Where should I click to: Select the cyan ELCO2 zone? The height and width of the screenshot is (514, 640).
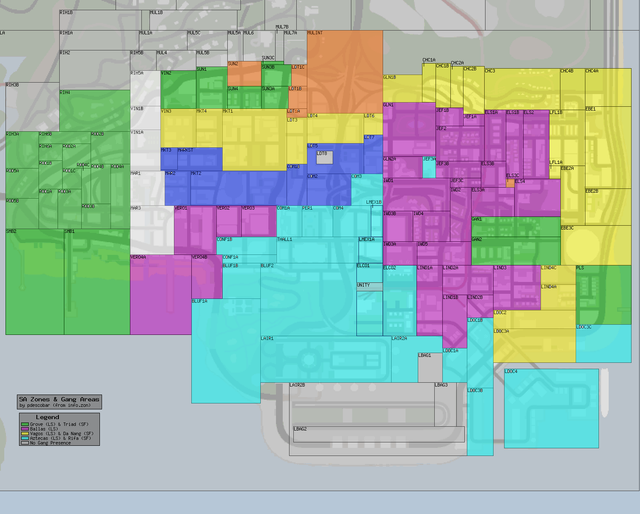click(x=400, y=301)
